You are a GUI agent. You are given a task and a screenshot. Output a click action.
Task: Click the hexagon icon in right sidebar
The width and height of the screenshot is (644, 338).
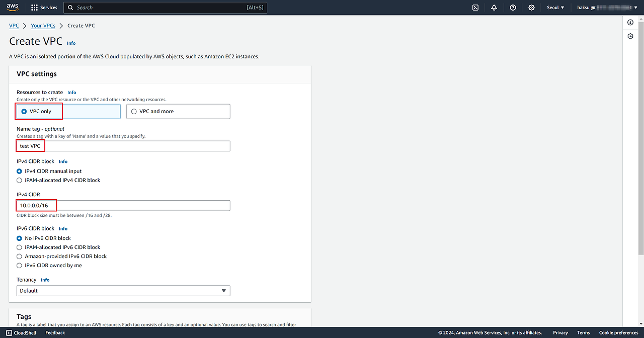(x=630, y=37)
